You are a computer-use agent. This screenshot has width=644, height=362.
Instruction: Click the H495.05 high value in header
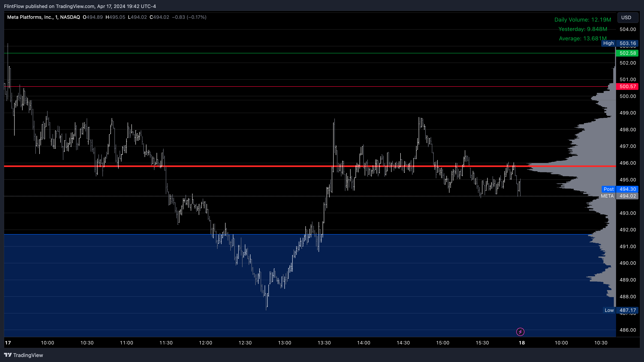click(115, 17)
